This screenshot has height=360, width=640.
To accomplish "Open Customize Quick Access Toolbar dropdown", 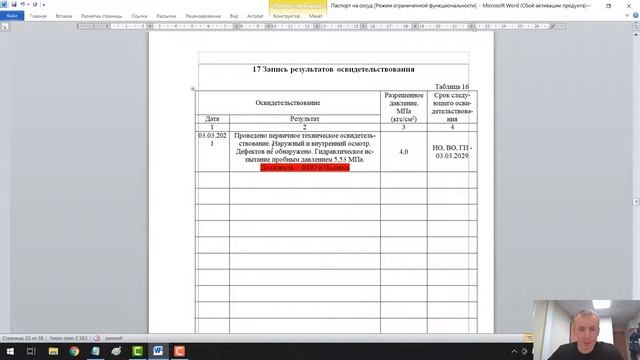I will [44, 5].
